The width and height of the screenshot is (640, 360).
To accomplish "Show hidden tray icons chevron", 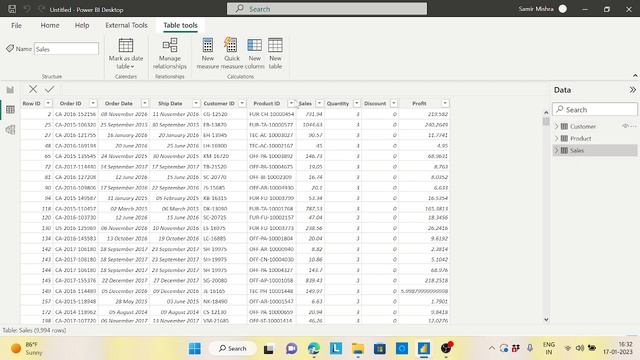I will 491,348.
